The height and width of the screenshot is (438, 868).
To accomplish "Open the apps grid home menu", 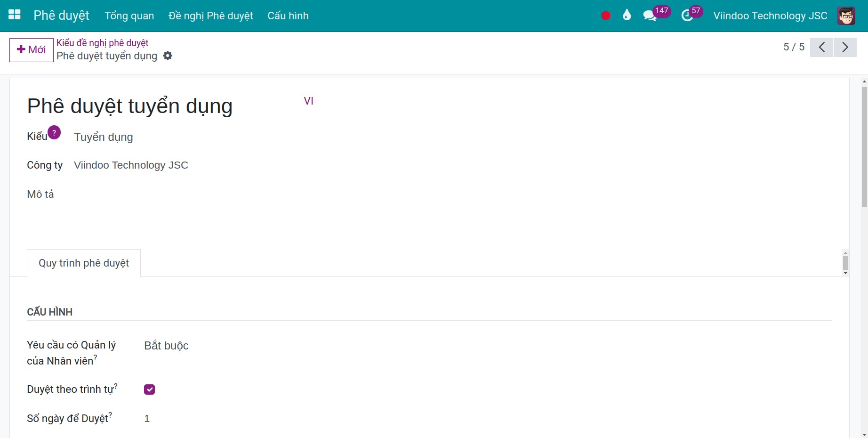I will pos(15,15).
